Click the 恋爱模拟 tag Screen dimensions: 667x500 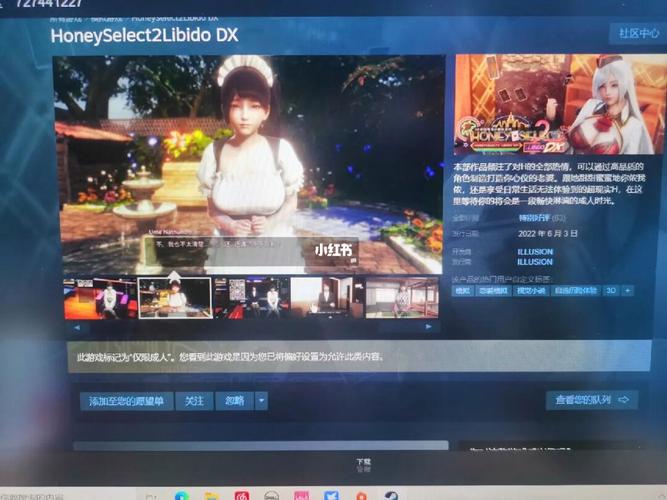(x=493, y=291)
